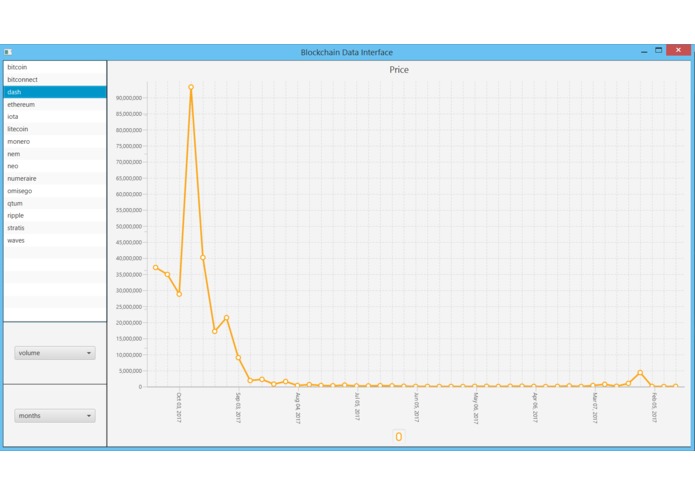The width and height of the screenshot is (695, 494).
Task: Pick litecoin from the currency list
Action: tap(55, 129)
